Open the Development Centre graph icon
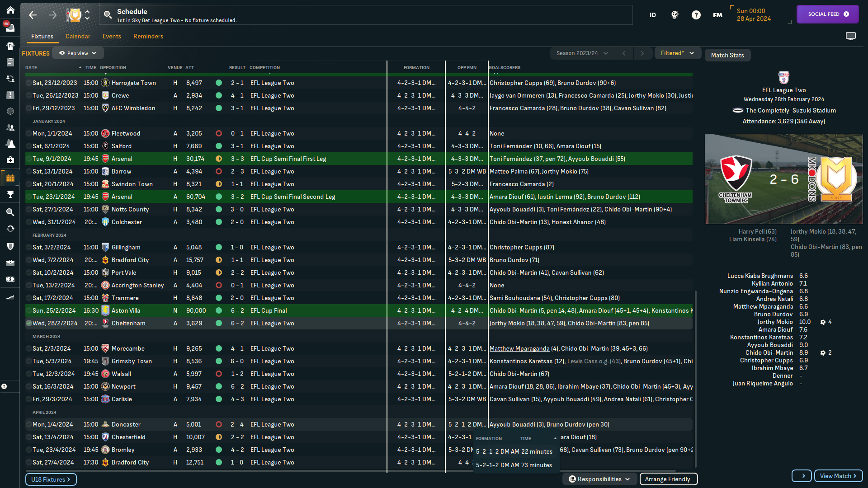The width and height of the screenshot is (868, 488). (10, 297)
